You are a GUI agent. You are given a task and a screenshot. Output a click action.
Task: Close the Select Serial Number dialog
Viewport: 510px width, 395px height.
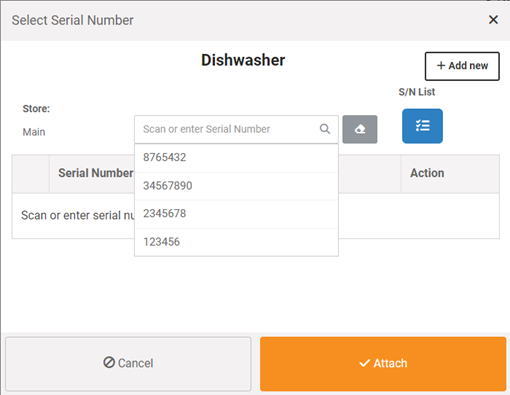point(493,20)
